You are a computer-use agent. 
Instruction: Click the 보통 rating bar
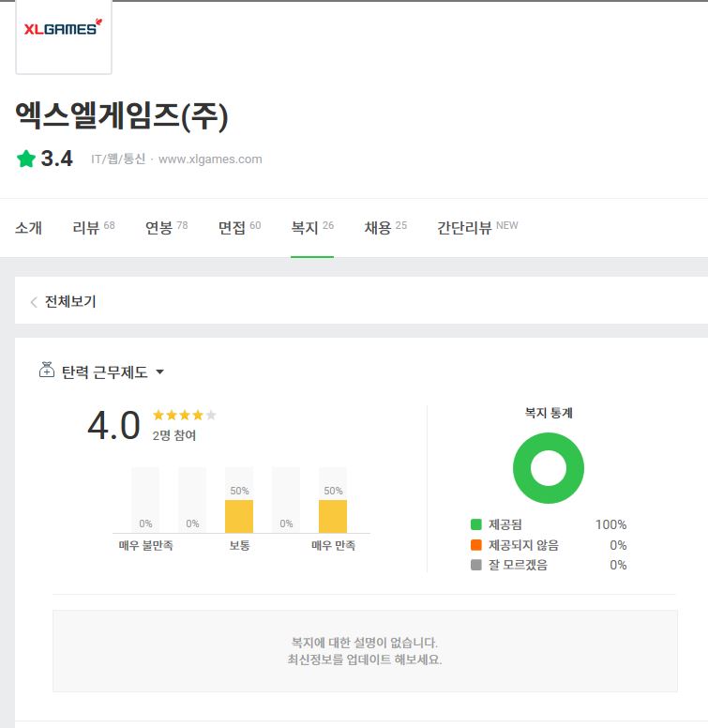click(239, 516)
